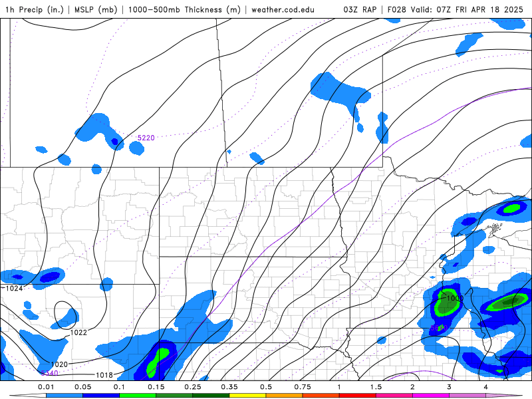Click the 0.1 legend value
The height and width of the screenshot is (399, 532).
point(119,387)
